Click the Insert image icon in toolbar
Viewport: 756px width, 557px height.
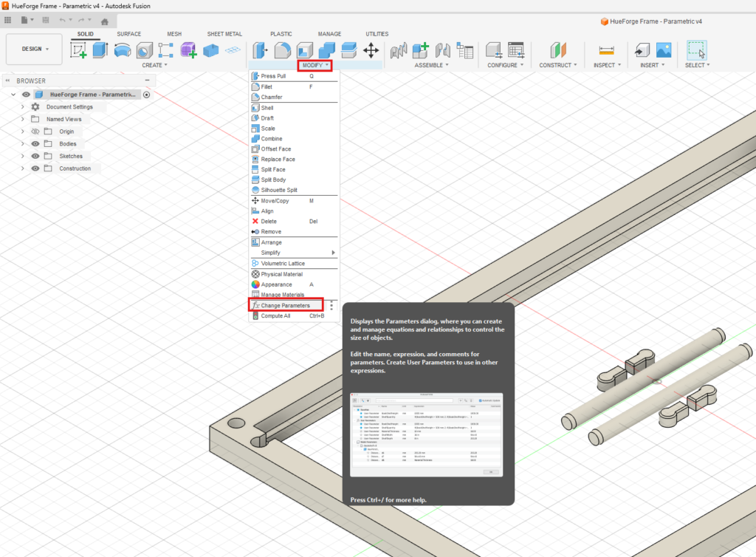click(x=664, y=50)
